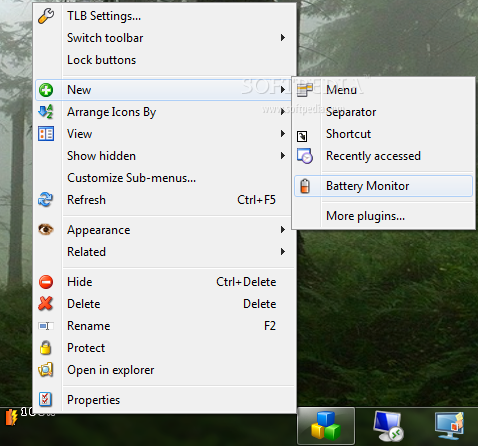Expand the New submenu arrow
The height and width of the screenshot is (446, 478).
(283, 90)
